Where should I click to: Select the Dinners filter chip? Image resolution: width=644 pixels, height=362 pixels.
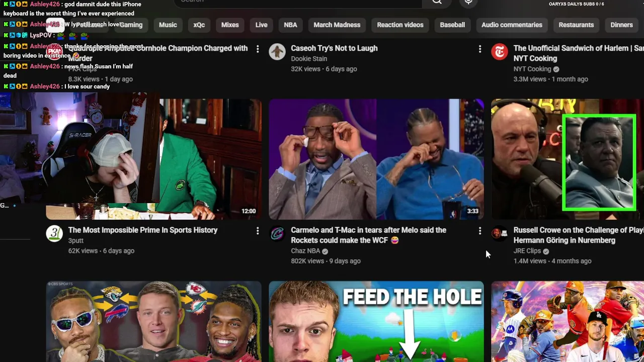point(621,25)
